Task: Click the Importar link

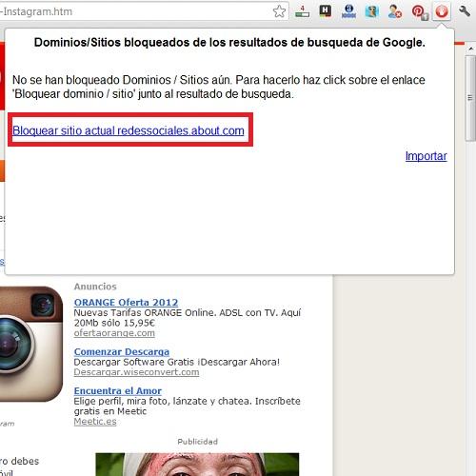Action: [426, 156]
